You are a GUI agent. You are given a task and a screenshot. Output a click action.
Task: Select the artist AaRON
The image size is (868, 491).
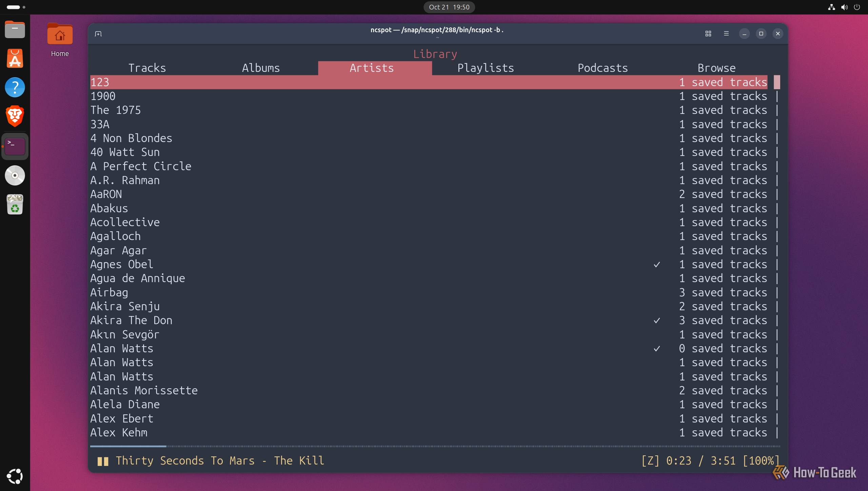pos(429,194)
